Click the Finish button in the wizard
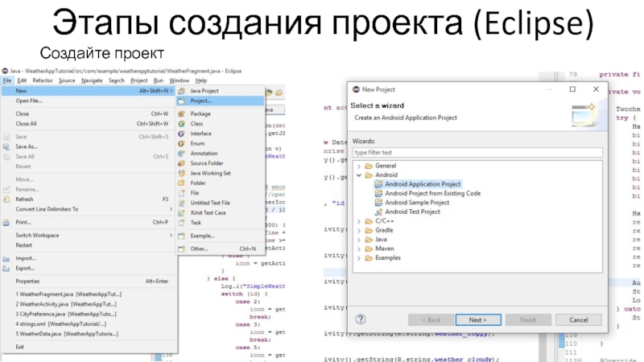644x362 pixels. coord(528,319)
